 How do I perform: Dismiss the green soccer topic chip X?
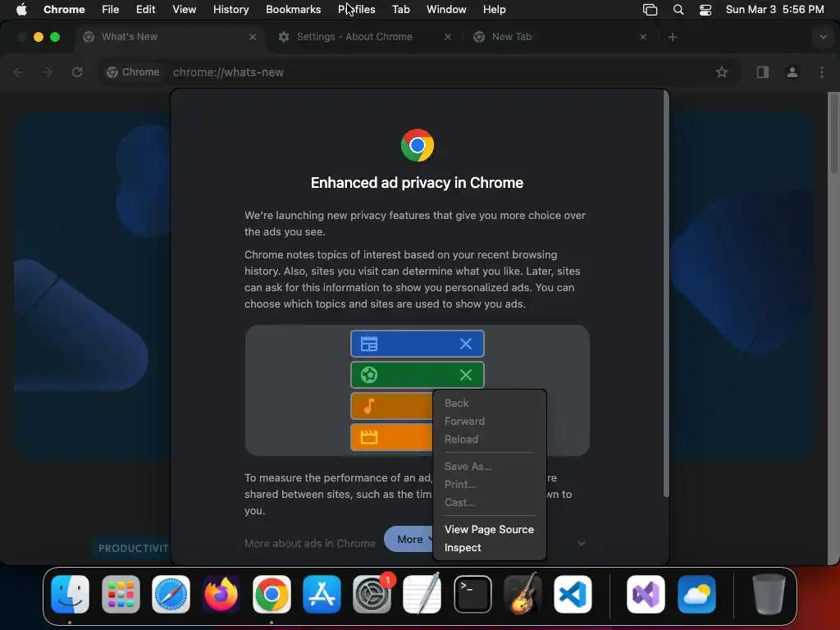pyautogui.click(x=466, y=375)
